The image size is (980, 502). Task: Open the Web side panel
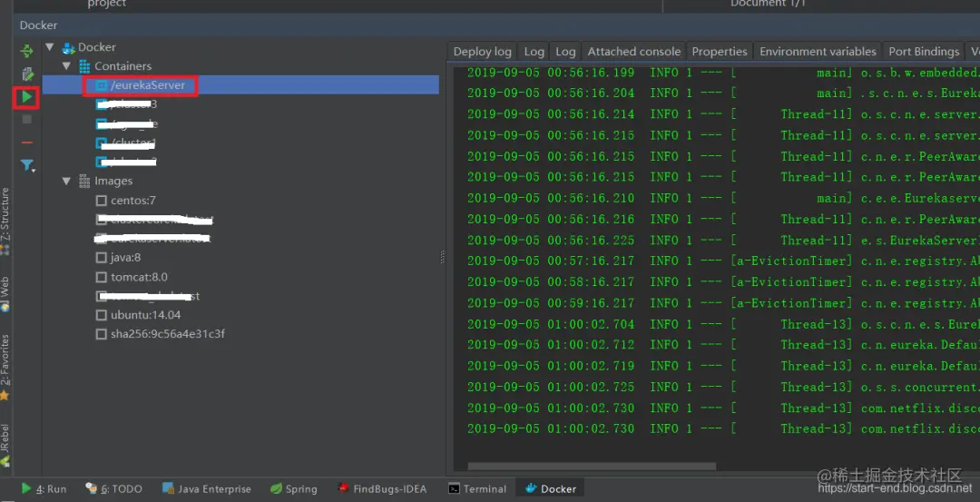(x=5, y=294)
